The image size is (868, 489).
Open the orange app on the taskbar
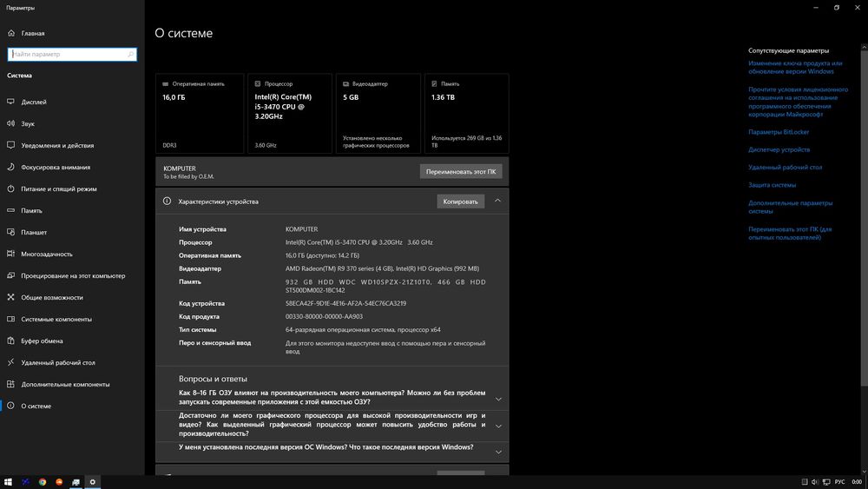click(x=59, y=482)
